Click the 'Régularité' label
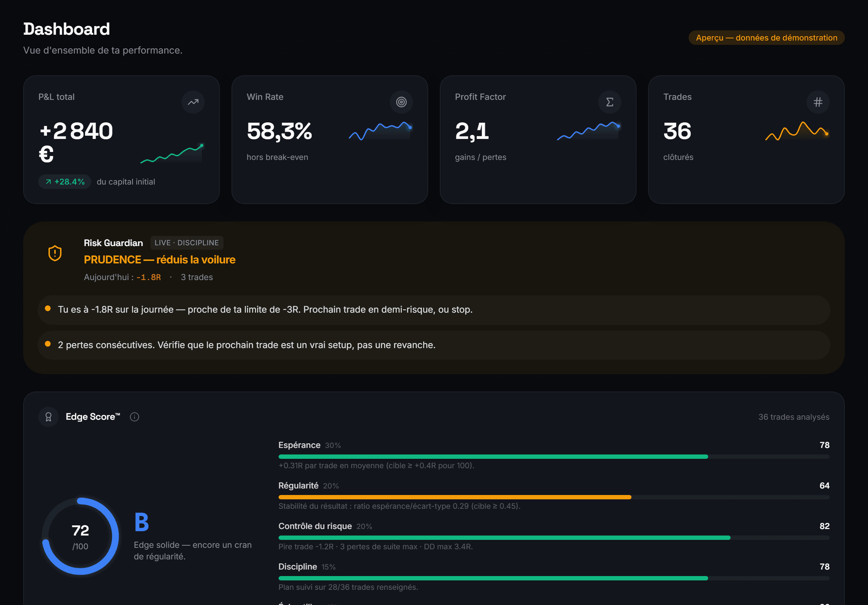The width and height of the screenshot is (868, 605). pos(299,486)
